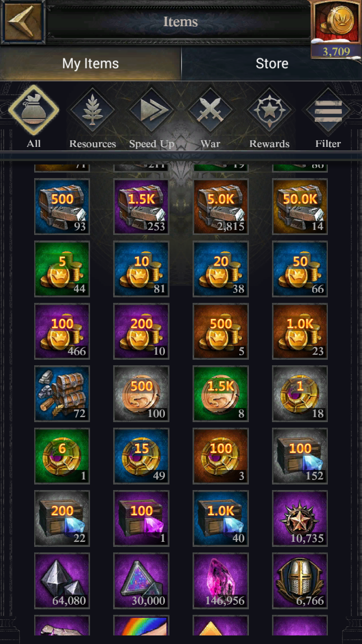
Task: Select the 50.0K iron chest item
Action: (x=300, y=207)
